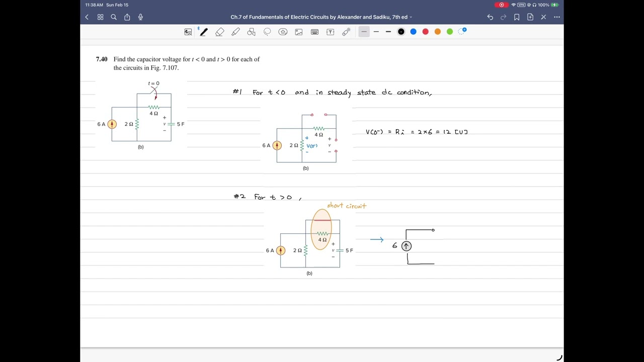Tap the handwritten 'short circuit' label
This screenshot has height=362, width=644.
[347, 206]
